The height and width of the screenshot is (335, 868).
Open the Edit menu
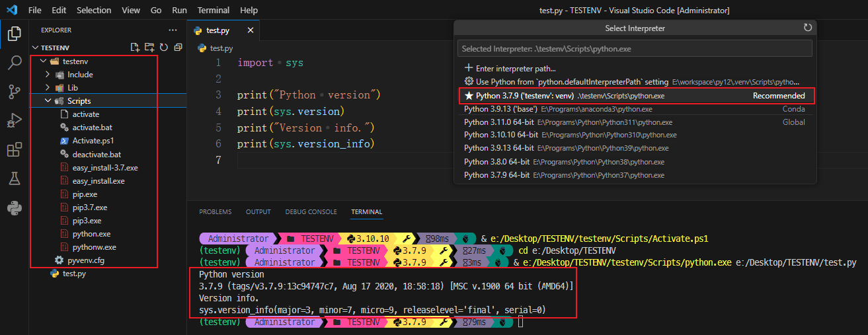[x=59, y=10]
